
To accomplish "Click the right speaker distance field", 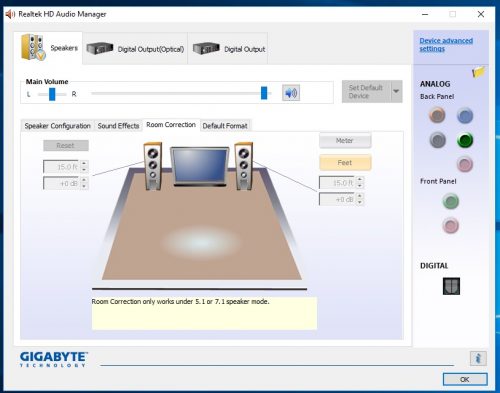I will (337, 183).
